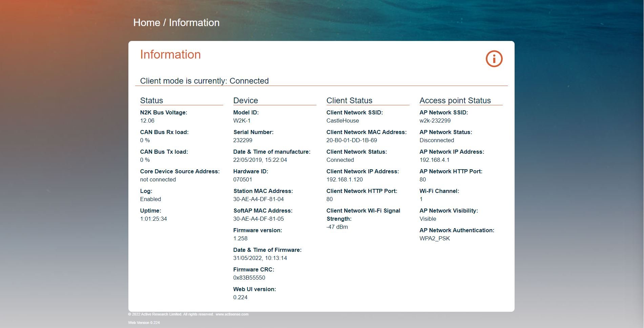Screen dimensions: 644x328
Task: Select the Hardware ID value 070501
Action: (x=243, y=179)
